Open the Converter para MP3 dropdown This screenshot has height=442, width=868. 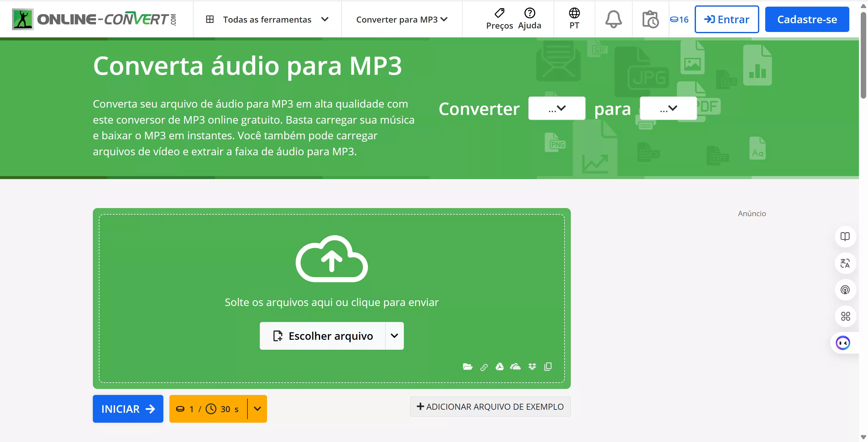click(402, 19)
